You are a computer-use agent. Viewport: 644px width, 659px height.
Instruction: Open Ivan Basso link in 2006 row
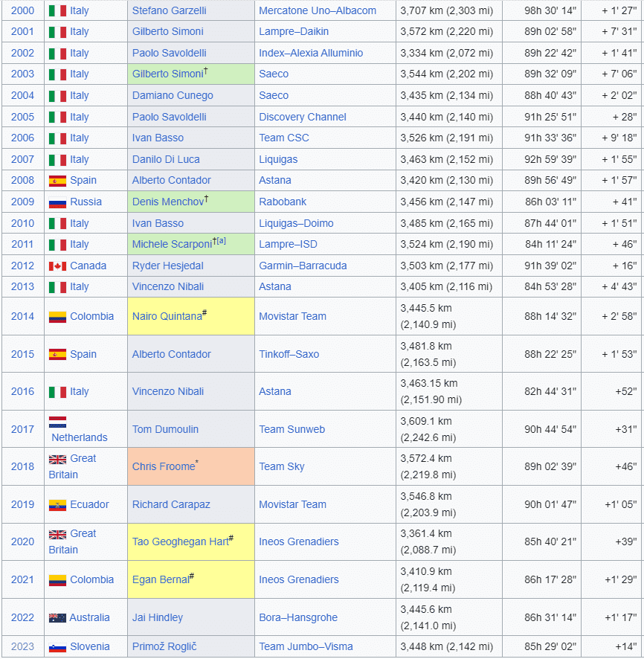click(158, 138)
